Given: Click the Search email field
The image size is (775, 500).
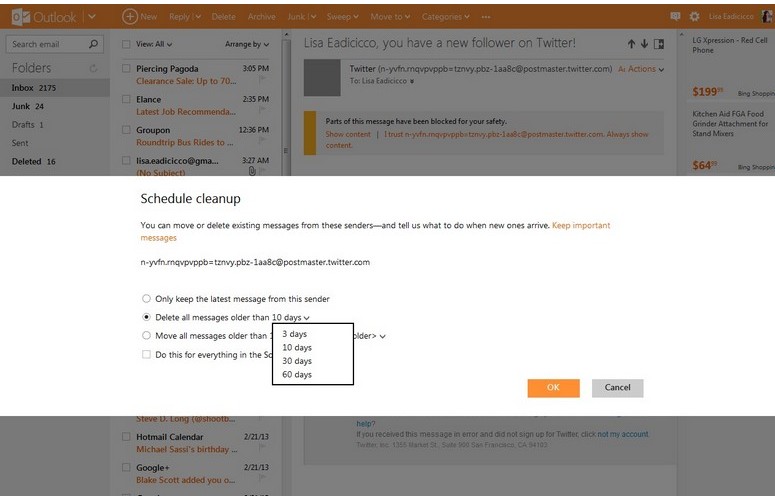Looking at the screenshot, I should (47, 44).
